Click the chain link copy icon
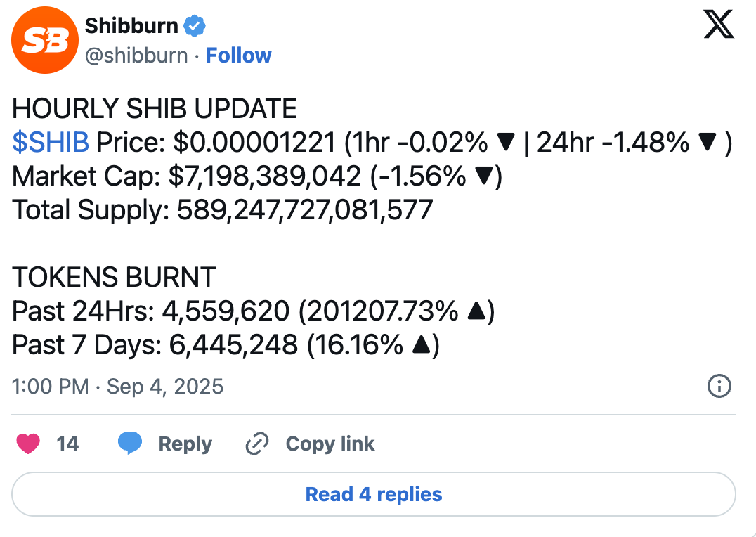The width and height of the screenshot is (756, 537). (257, 444)
